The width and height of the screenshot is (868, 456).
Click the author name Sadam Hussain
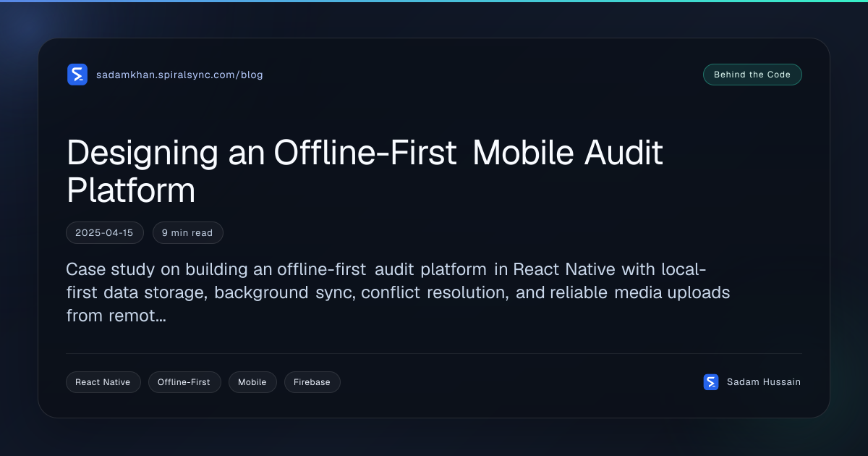[x=764, y=382]
